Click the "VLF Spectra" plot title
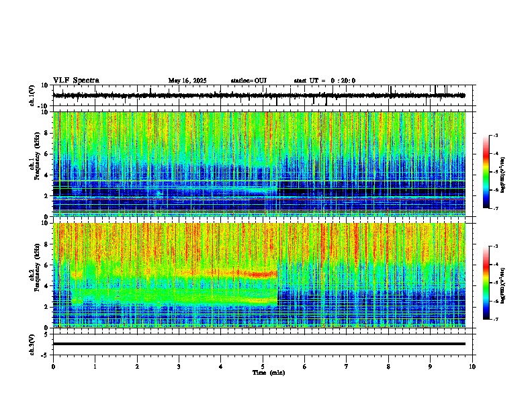532x411 pixels. (x=76, y=81)
